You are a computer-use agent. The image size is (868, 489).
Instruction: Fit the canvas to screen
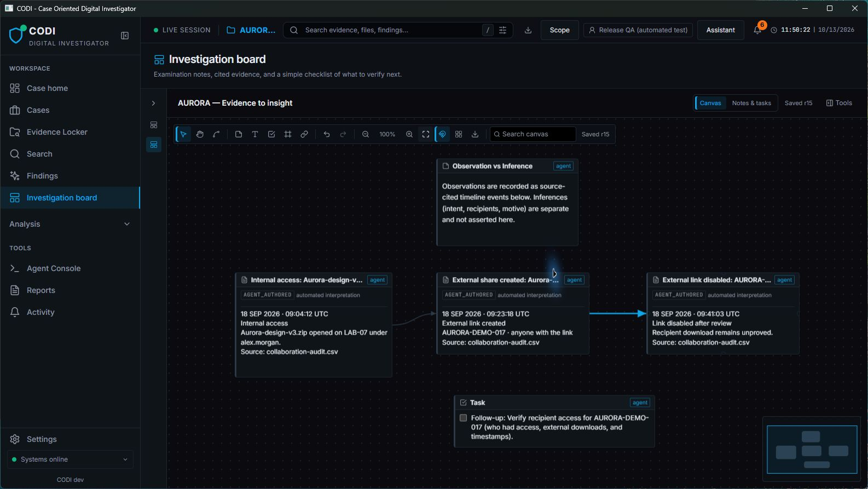coord(426,134)
